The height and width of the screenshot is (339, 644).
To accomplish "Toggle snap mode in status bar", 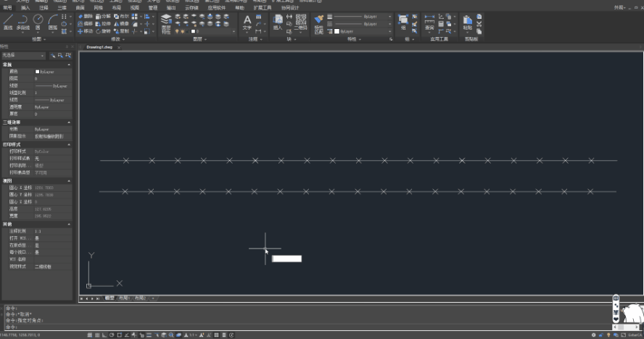I will (89, 335).
